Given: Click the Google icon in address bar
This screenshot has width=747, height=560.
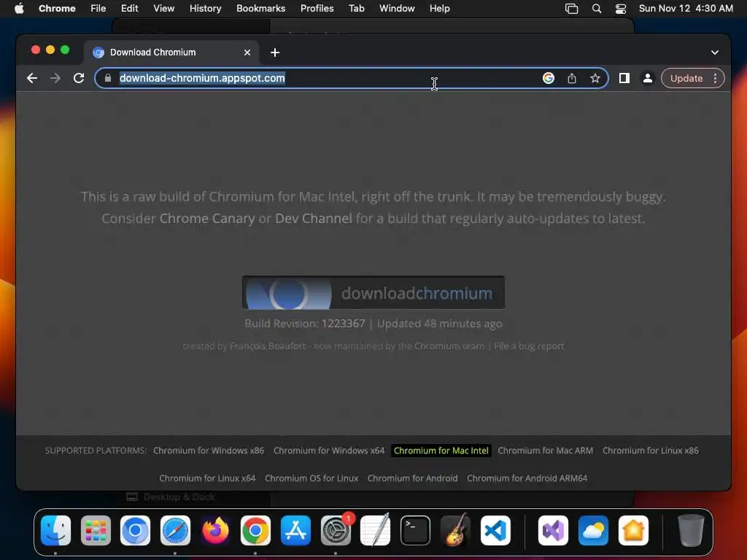Looking at the screenshot, I should click(x=549, y=78).
